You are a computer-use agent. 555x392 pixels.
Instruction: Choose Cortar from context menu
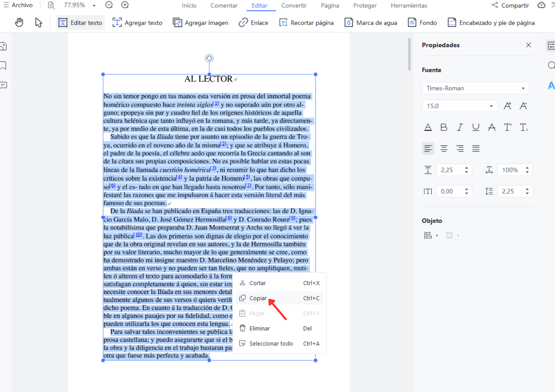pyautogui.click(x=279, y=283)
